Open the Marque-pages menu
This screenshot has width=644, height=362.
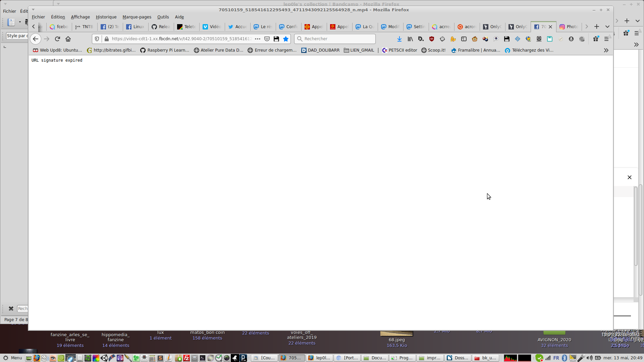click(137, 17)
